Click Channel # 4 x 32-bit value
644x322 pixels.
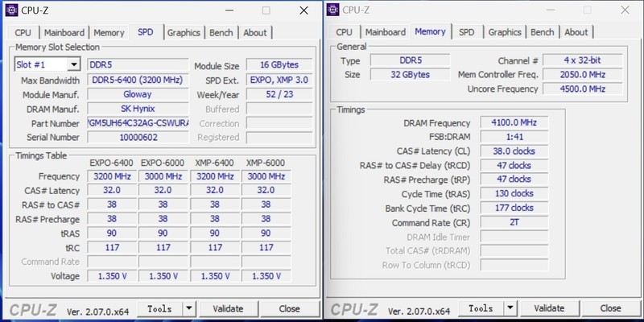tap(582, 60)
